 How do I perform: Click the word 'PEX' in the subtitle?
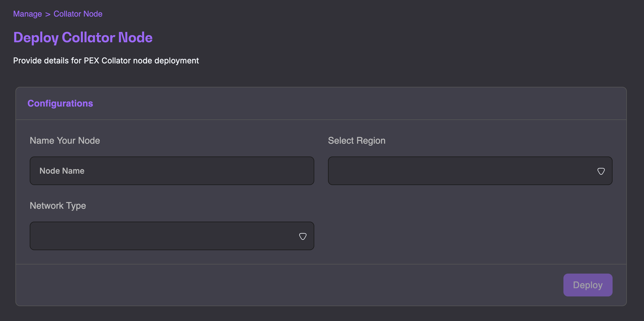pyautogui.click(x=91, y=61)
